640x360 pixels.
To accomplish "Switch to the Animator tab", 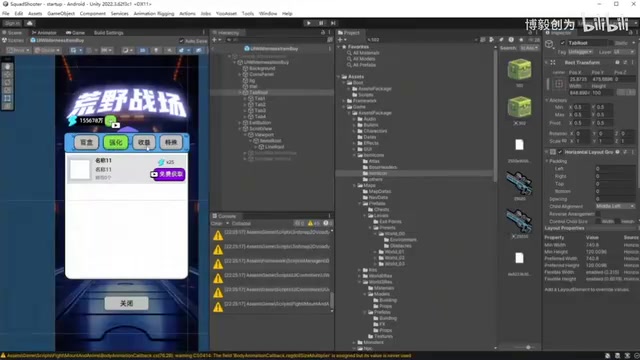I will [44, 33].
